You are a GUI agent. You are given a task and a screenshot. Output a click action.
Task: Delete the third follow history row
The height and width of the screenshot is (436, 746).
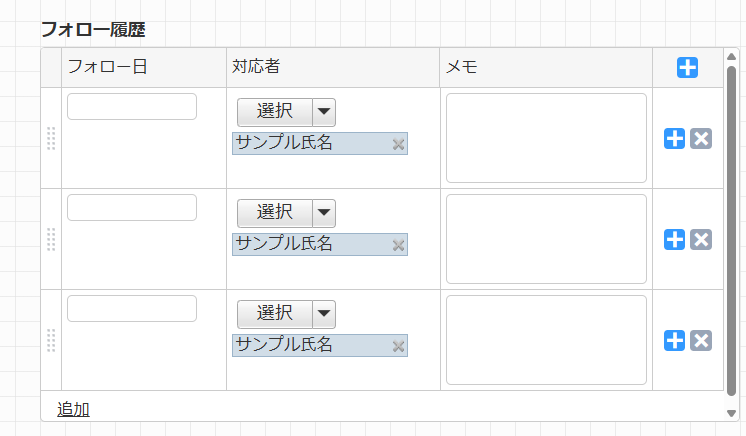tap(701, 341)
